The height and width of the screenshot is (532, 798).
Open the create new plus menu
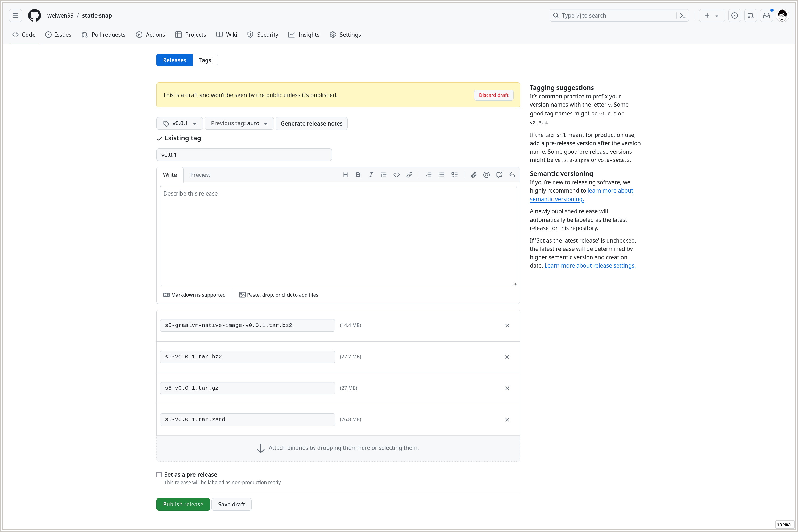click(x=712, y=15)
